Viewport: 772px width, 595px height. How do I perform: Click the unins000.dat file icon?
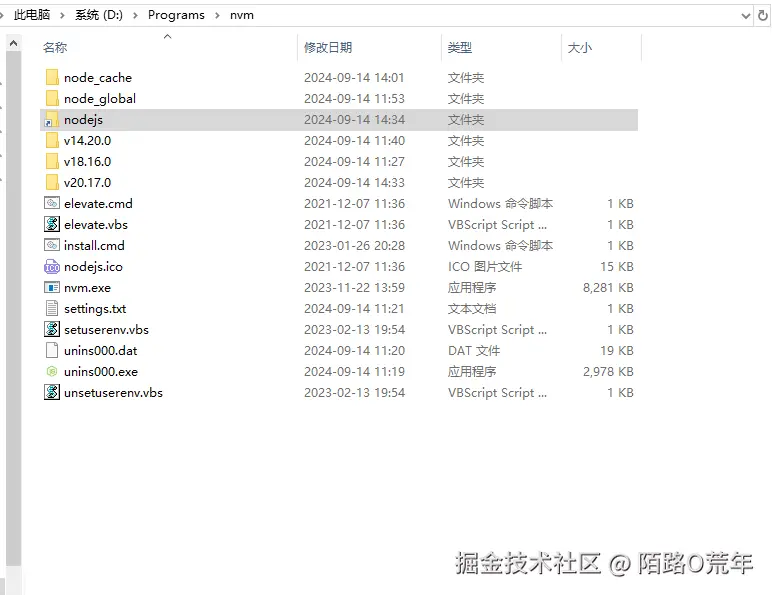click(52, 351)
